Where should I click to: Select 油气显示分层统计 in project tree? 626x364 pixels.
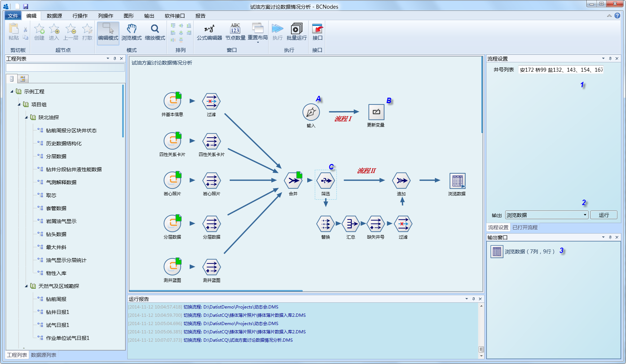pyautogui.click(x=66, y=260)
